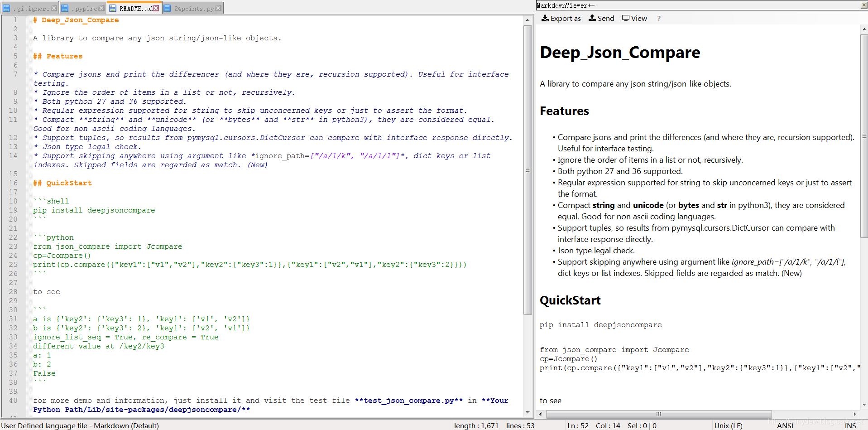Close the .gitignore tab
868x430 pixels.
pos(54,8)
